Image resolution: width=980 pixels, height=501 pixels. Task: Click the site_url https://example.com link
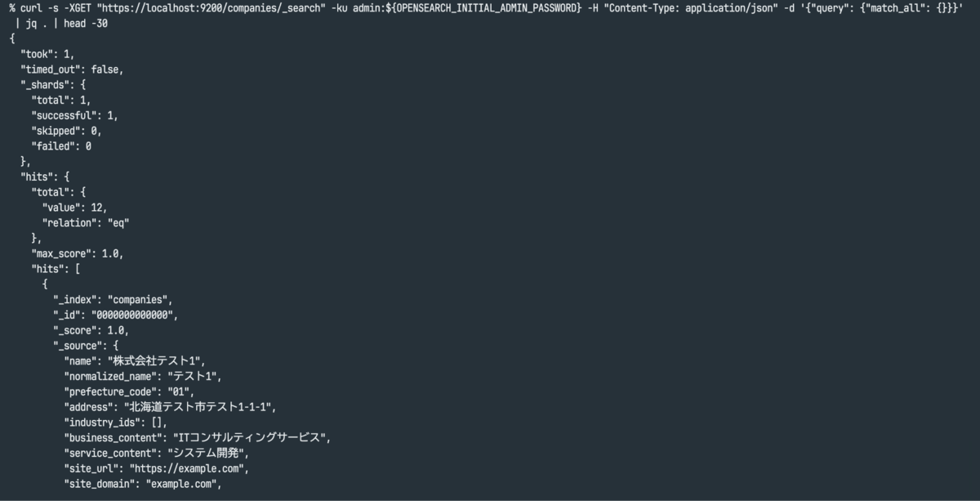(189, 469)
